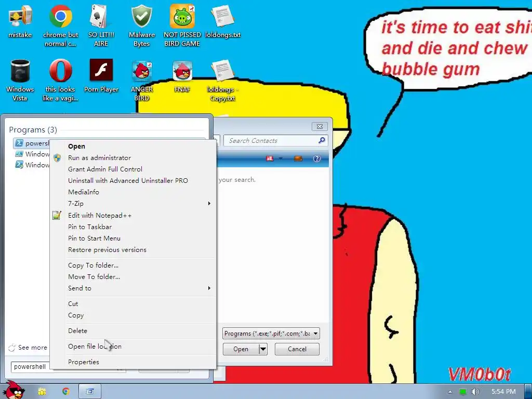This screenshot has height=399, width=532.
Task: Click the Show desktop button
Action: (528, 392)
